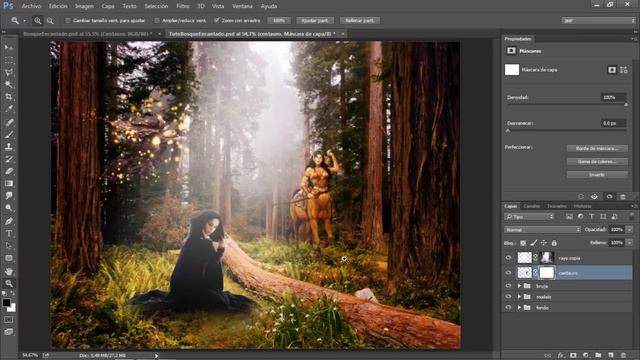The image size is (640, 360).
Task: Hide the 'fondo' group
Action: click(x=508, y=307)
